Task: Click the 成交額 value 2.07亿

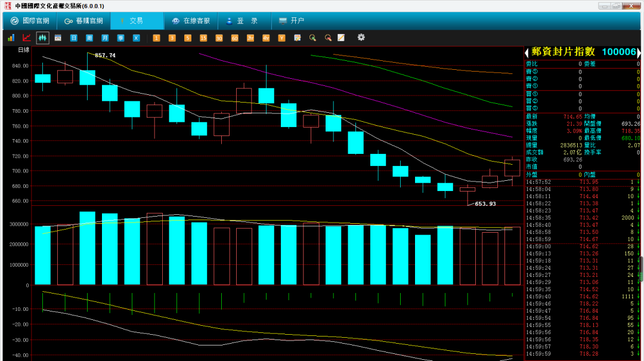Action: [572, 153]
